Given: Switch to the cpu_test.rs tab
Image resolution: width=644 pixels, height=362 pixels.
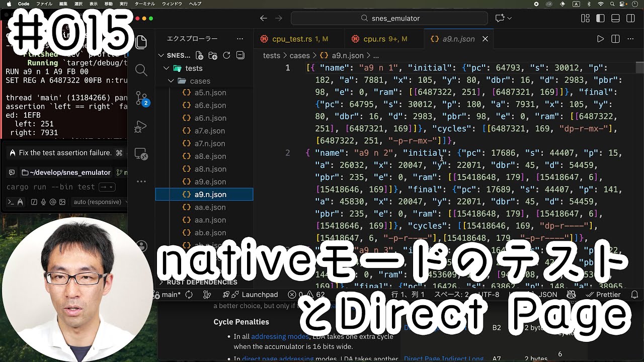Looking at the screenshot, I should point(299,39).
